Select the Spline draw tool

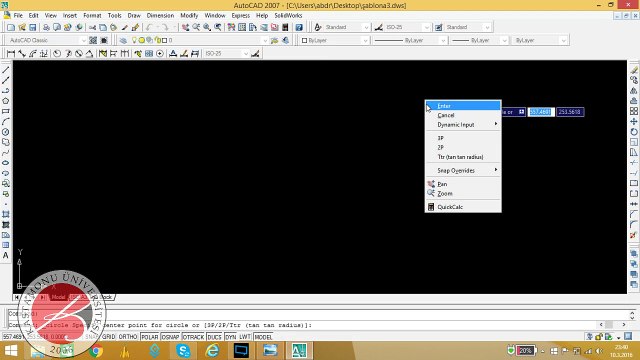(x=6, y=153)
